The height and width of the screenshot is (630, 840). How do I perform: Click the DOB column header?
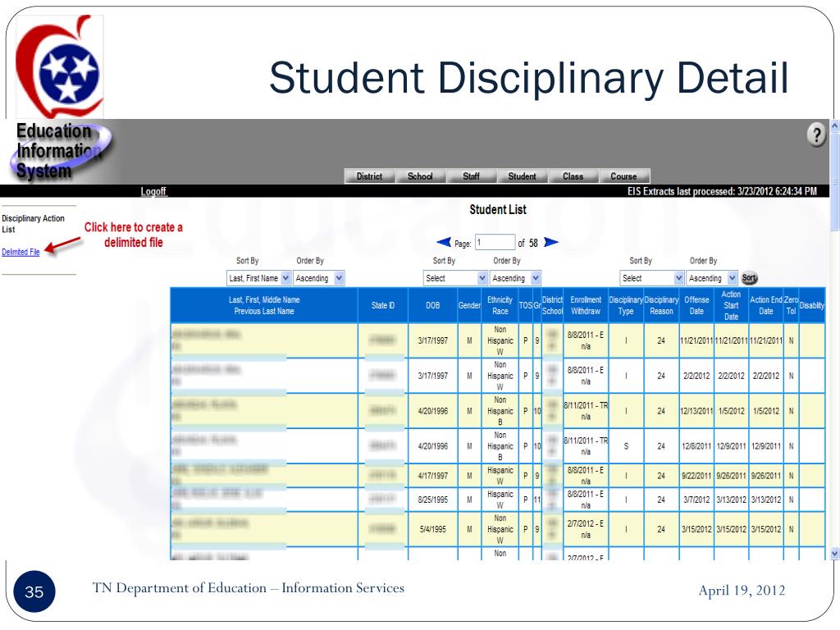[x=433, y=305]
